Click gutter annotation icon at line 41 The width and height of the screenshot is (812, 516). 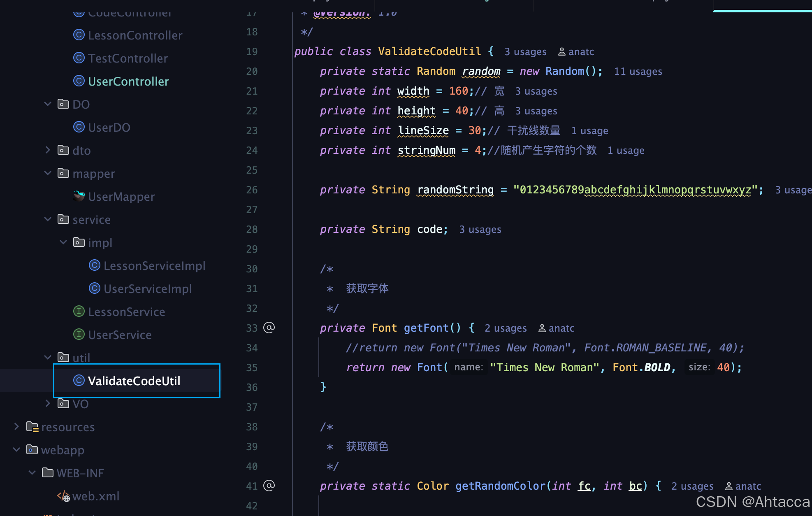[269, 486]
